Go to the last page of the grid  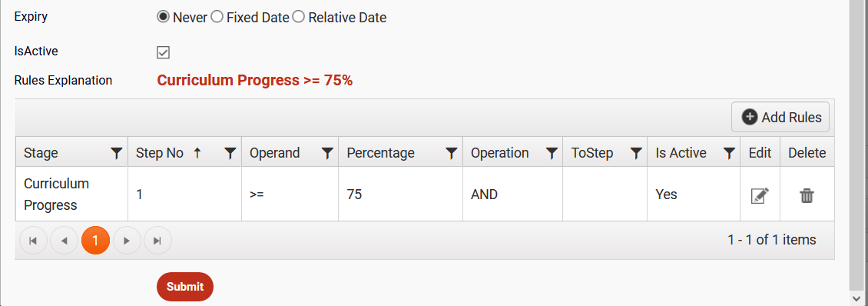click(x=157, y=241)
